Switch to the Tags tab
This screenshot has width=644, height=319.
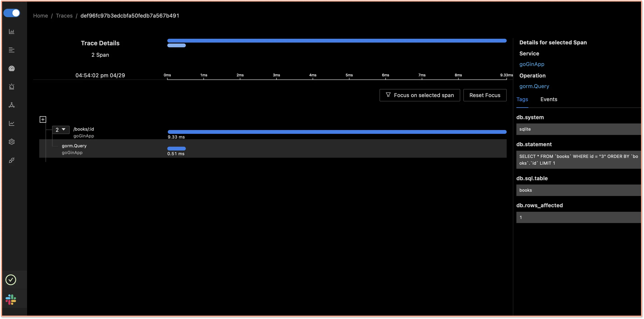coord(522,99)
